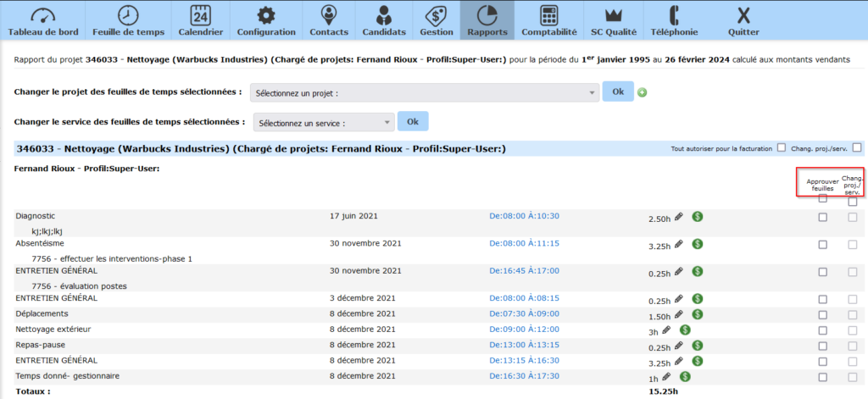Open the Téléphonie phone icon
The image size is (868, 399).
point(674,15)
